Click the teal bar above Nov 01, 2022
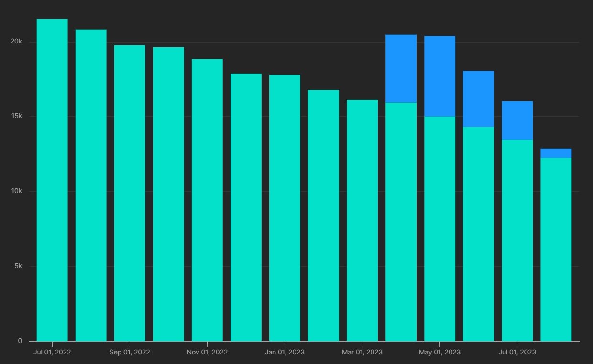The image size is (593, 364). click(207, 200)
